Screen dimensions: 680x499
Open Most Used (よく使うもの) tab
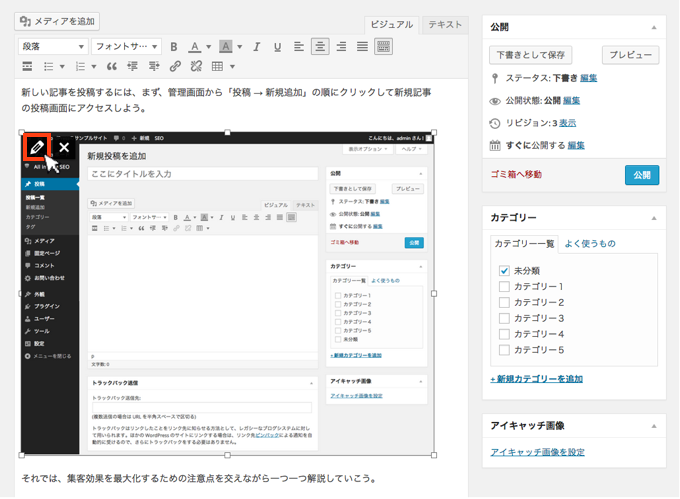point(590,244)
